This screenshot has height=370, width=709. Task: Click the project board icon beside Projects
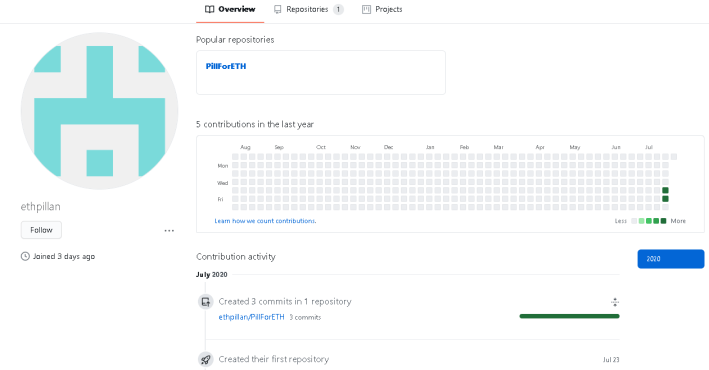(366, 9)
